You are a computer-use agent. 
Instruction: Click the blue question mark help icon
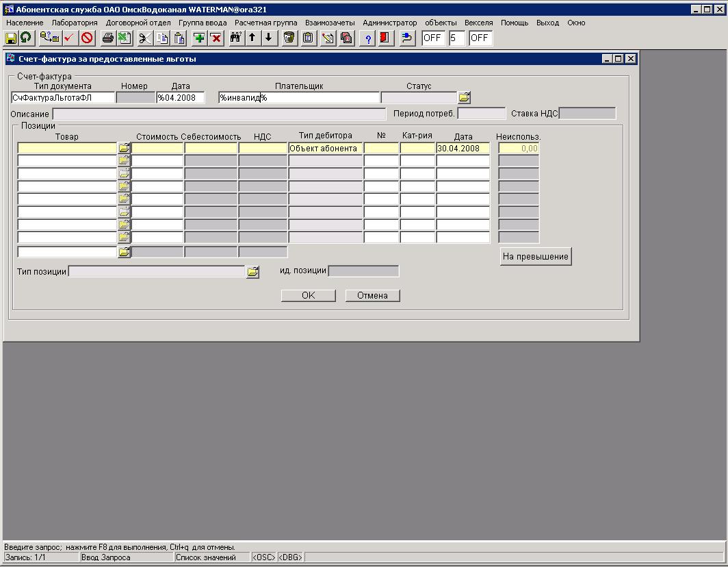[368, 38]
